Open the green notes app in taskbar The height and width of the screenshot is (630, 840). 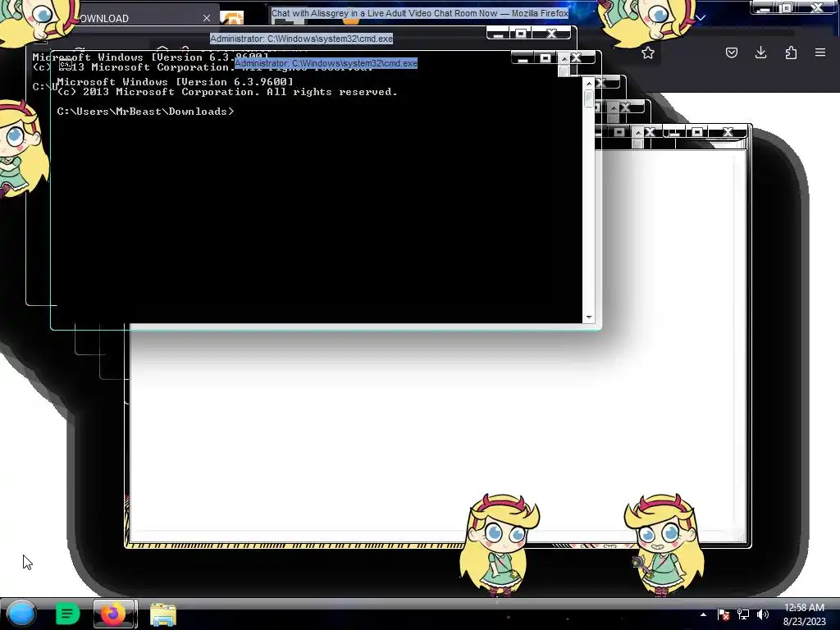(x=67, y=614)
